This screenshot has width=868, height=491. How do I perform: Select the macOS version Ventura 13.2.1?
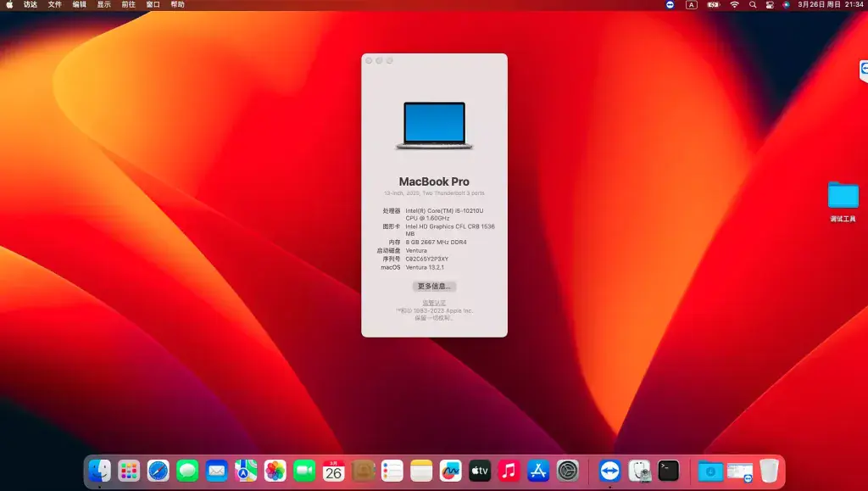425,267
